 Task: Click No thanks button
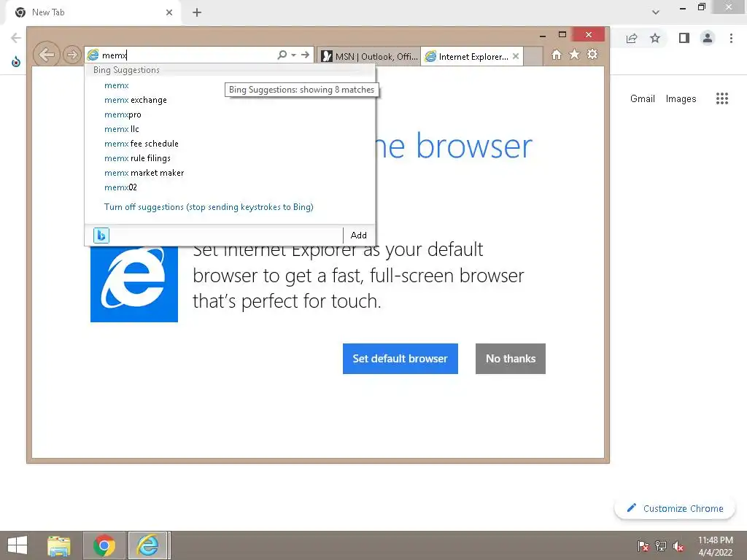[510, 359]
